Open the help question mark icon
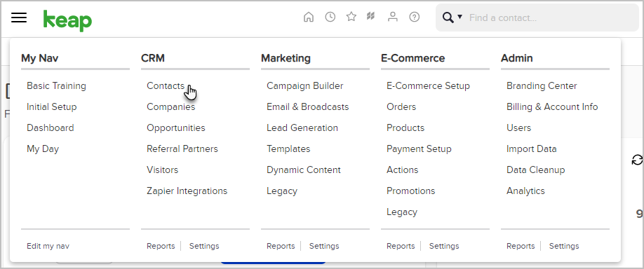 tap(415, 17)
